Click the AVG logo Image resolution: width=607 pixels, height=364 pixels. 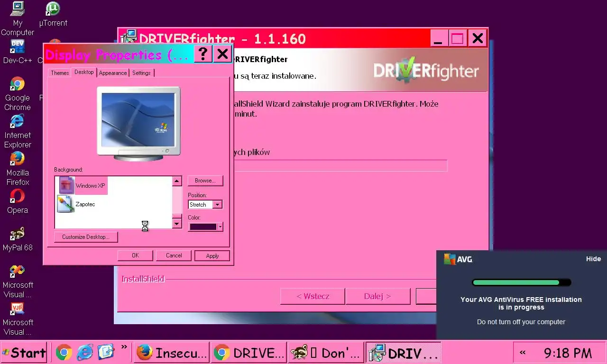[x=458, y=259]
